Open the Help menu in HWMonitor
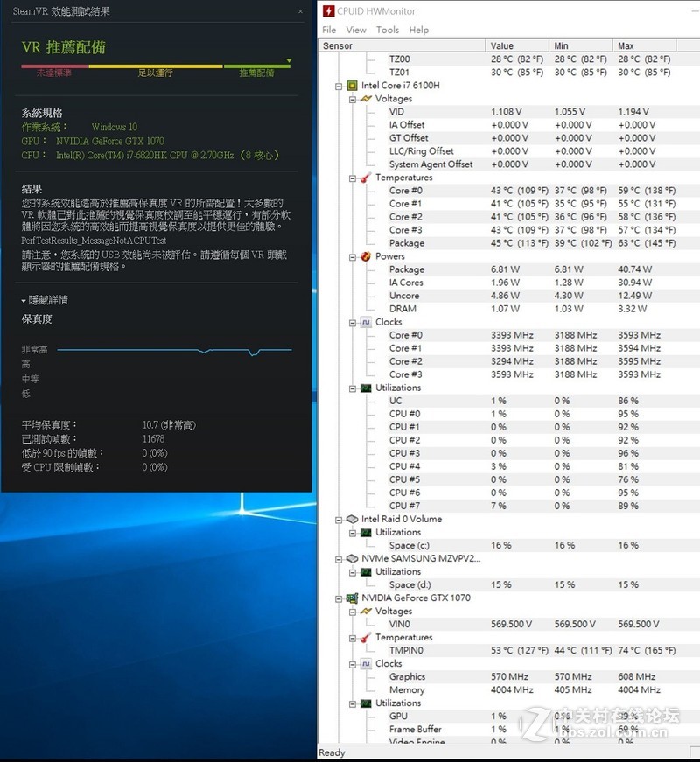This screenshot has width=700, height=762. click(419, 30)
